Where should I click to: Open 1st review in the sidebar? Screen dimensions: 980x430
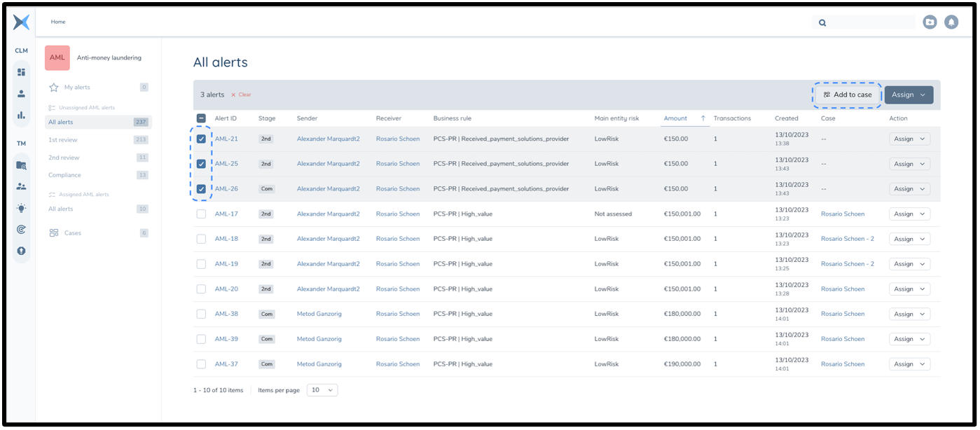63,140
